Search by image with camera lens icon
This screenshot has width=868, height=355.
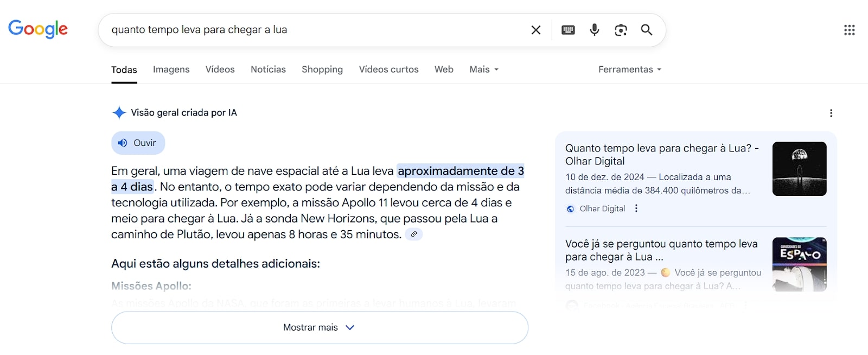(621, 30)
